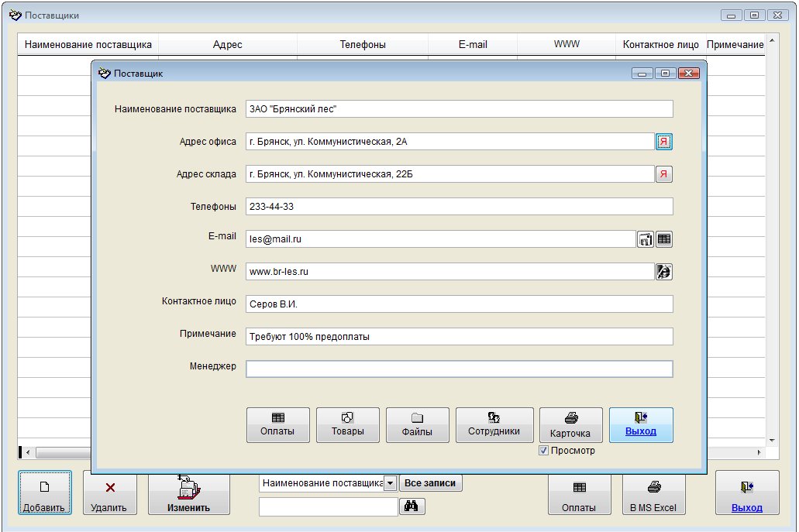Minimize the Поставщик dialog window
Viewport: 799px width, 532px height.
point(642,74)
